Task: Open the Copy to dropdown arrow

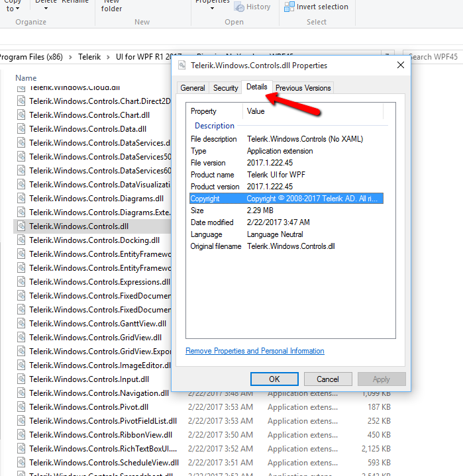Action: (18, 9)
